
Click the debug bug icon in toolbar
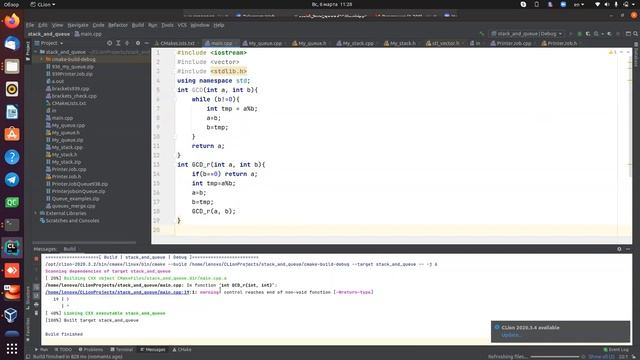tap(579, 34)
